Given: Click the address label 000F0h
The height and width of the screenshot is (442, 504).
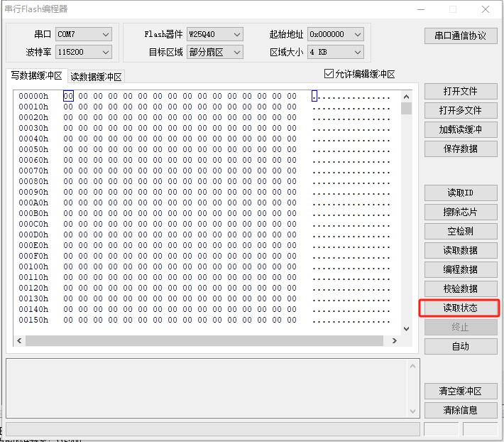Looking at the screenshot, I should [33, 256].
